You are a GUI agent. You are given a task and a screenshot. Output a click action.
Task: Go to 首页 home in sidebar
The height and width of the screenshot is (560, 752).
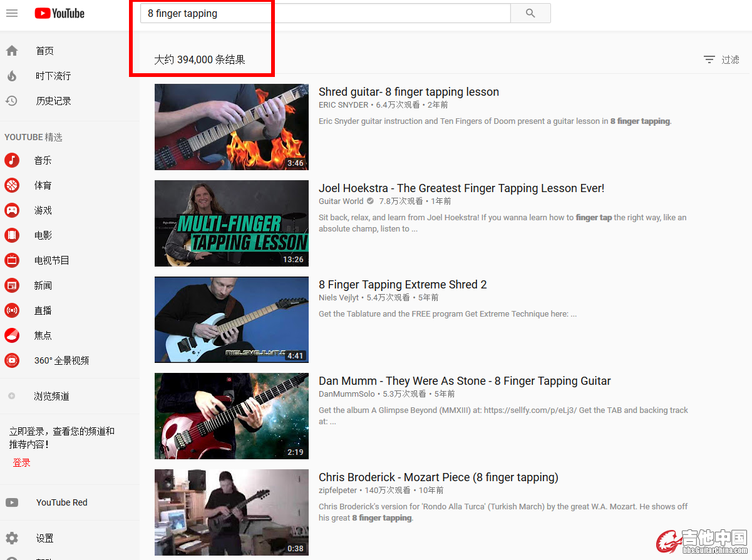click(44, 51)
